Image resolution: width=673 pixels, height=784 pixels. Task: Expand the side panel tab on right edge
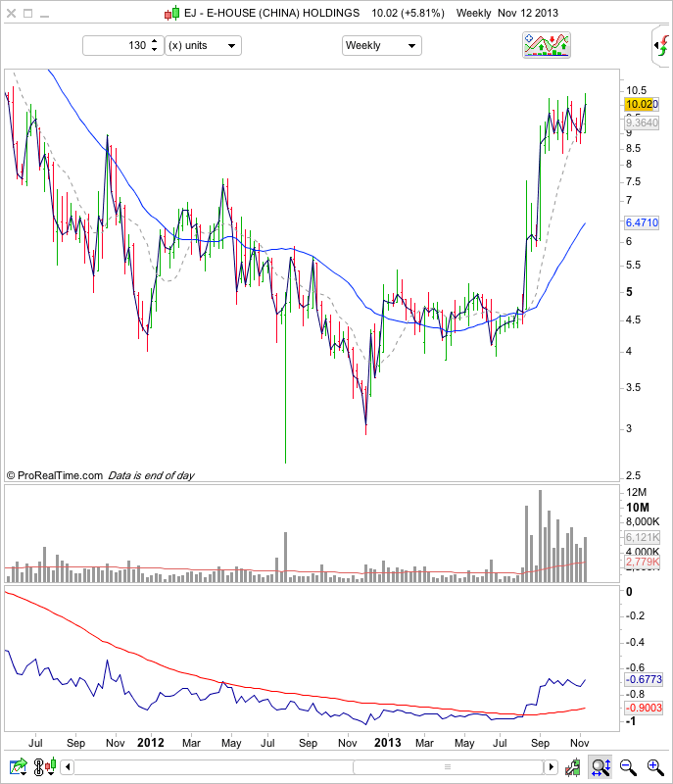point(661,46)
